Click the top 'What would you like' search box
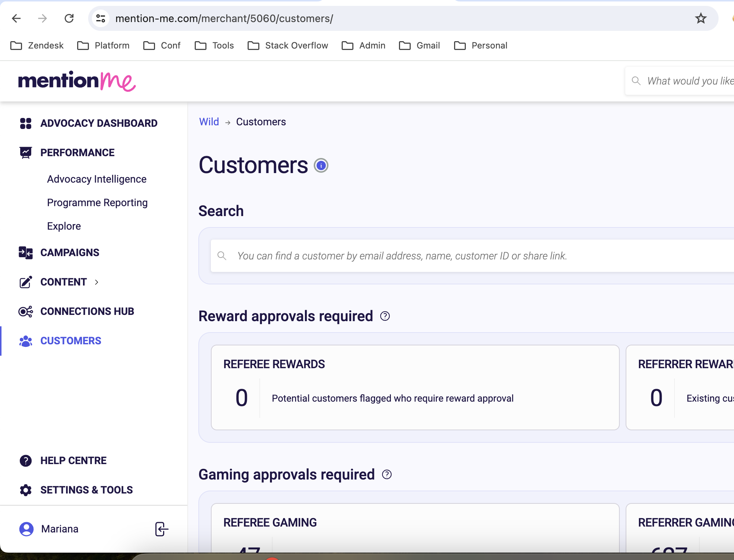Image resolution: width=734 pixels, height=560 pixels. 680,81
